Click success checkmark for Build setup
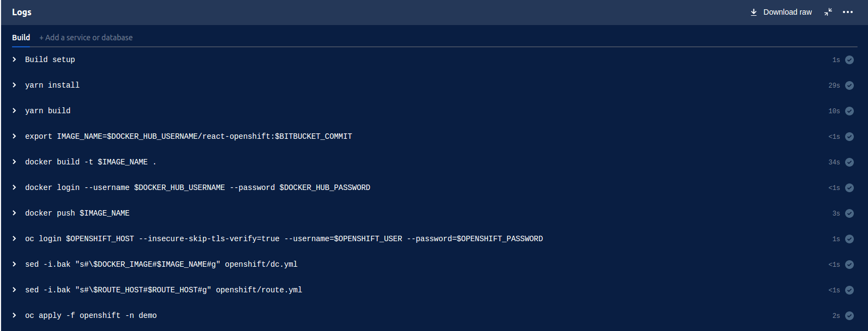 pyautogui.click(x=849, y=60)
